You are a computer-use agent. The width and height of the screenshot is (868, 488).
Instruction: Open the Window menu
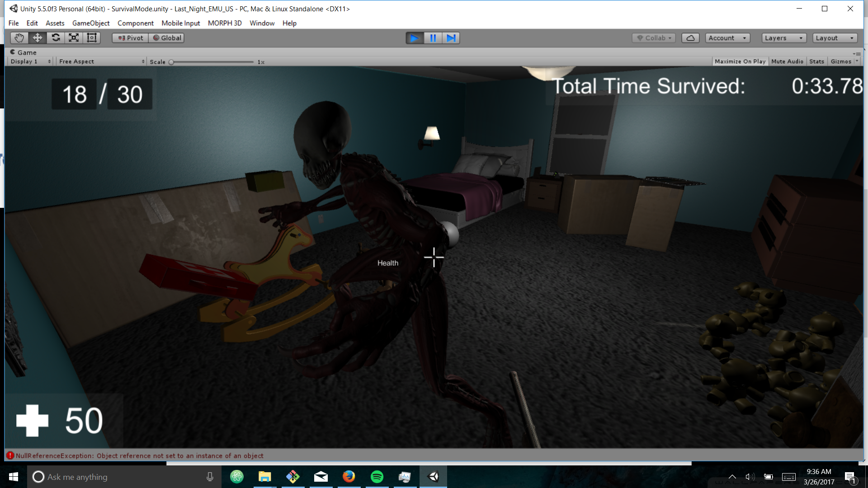coord(262,23)
